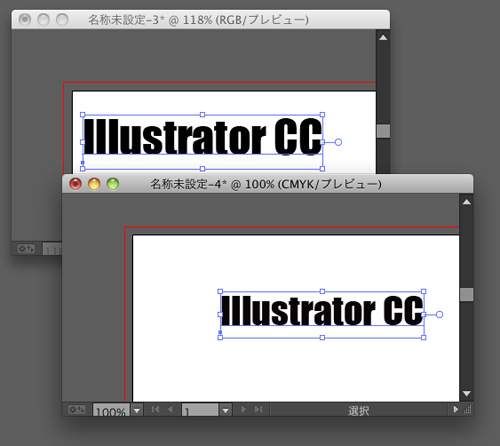Minimize the CMYK document with yellow button
The height and width of the screenshot is (446, 500).
[94, 184]
